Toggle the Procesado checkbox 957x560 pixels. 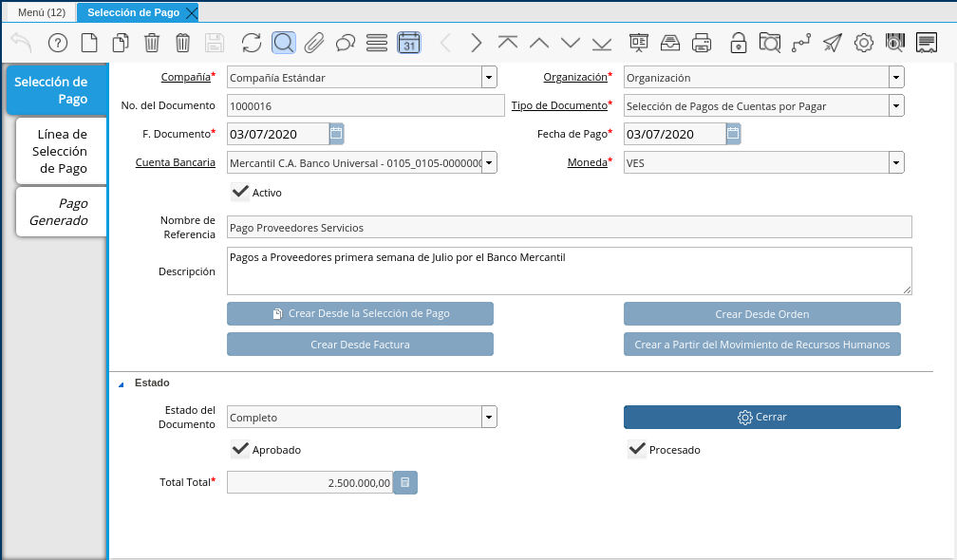(x=637, y=449)
